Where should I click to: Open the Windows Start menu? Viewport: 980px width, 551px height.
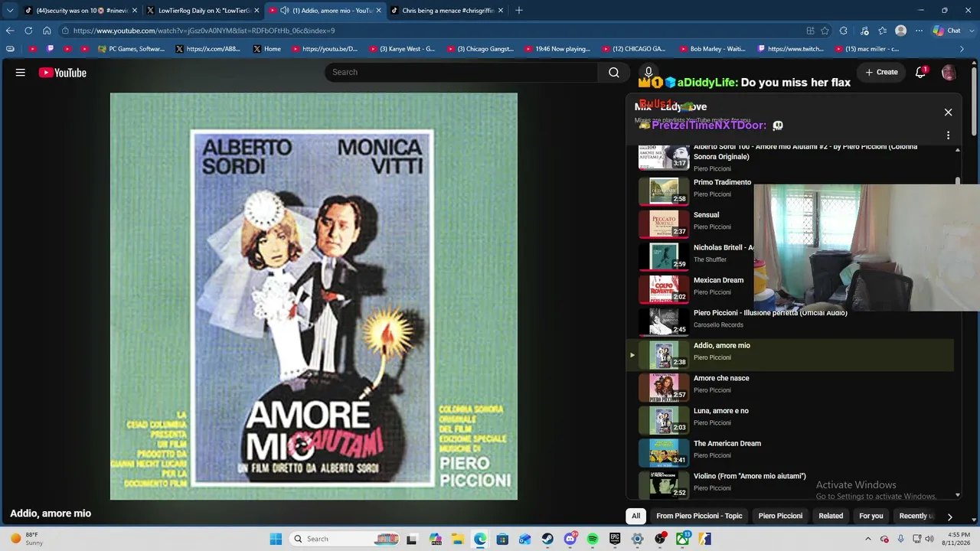click(x=276, y=539)
